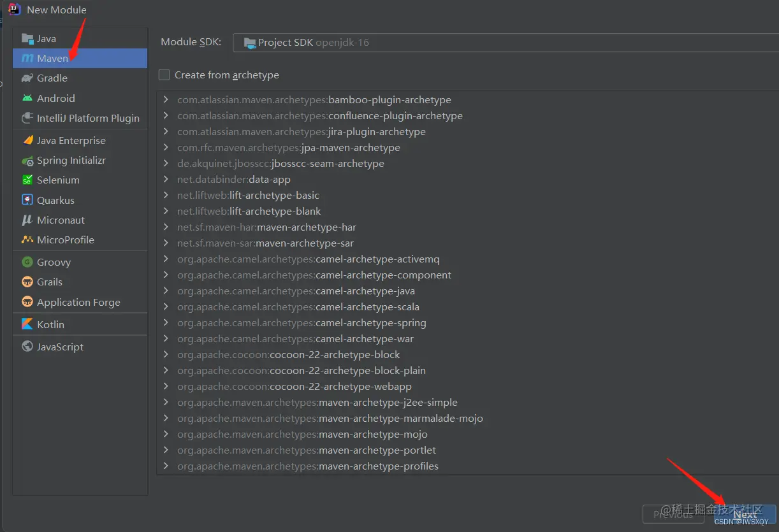This screenshot has width=779, height=532.
Task: Select maven-archetype-j2ee-simple row
Action: coord(467,402)
